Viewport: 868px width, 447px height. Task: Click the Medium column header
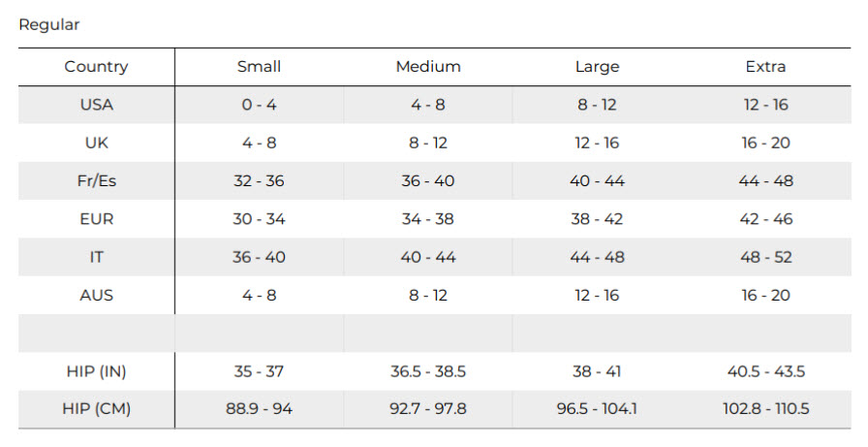pyautogui.click(x=428, y=67)
